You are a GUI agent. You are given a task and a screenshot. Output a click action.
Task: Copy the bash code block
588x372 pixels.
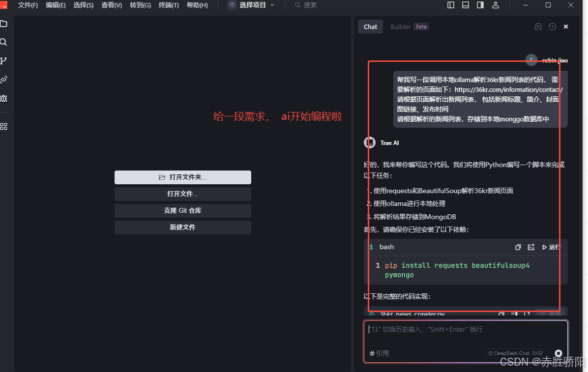pyautogui.click(x=518, y=247)
